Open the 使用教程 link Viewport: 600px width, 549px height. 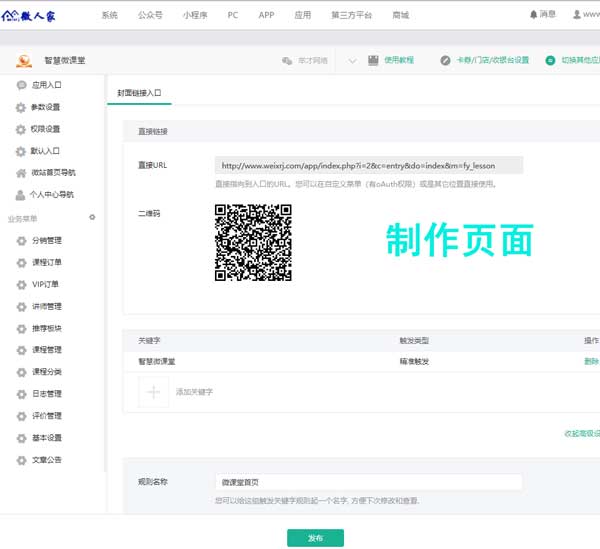click(399, 60)
